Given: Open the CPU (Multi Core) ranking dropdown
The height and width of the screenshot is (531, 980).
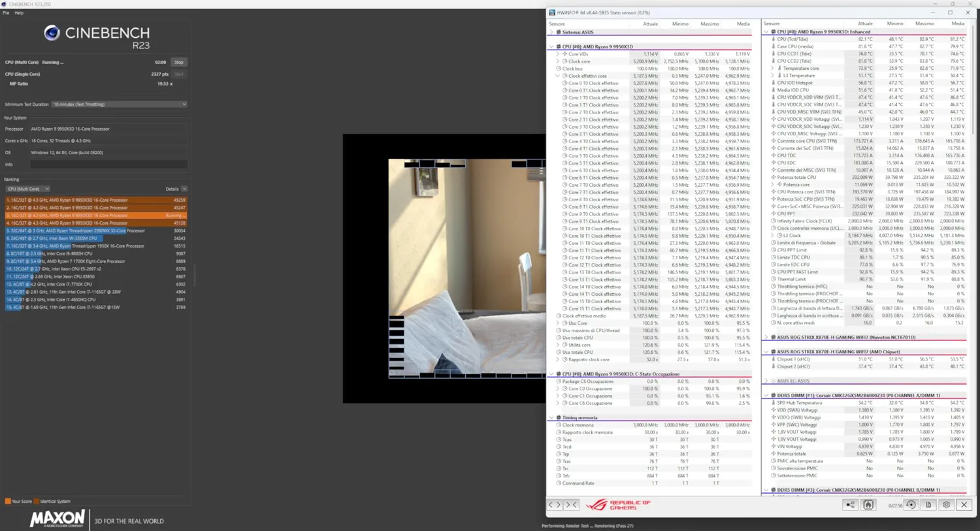Looking at the screenshot, I should point(28,189).
